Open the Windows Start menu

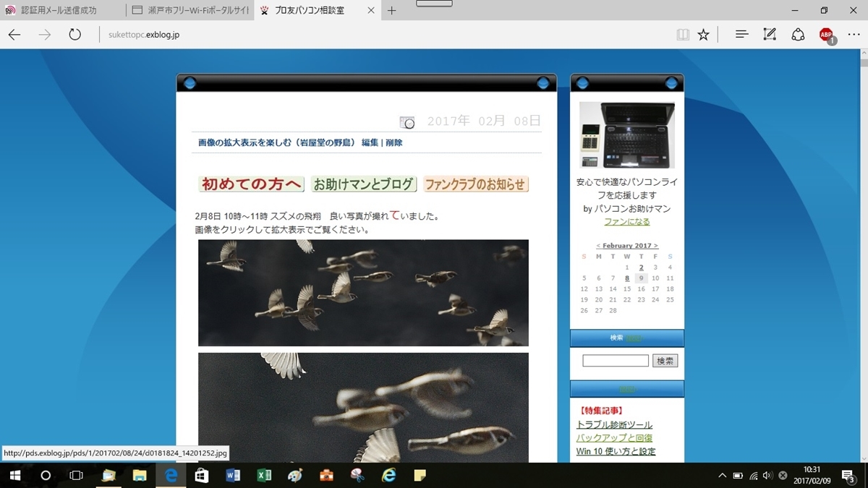coord(15,475)
